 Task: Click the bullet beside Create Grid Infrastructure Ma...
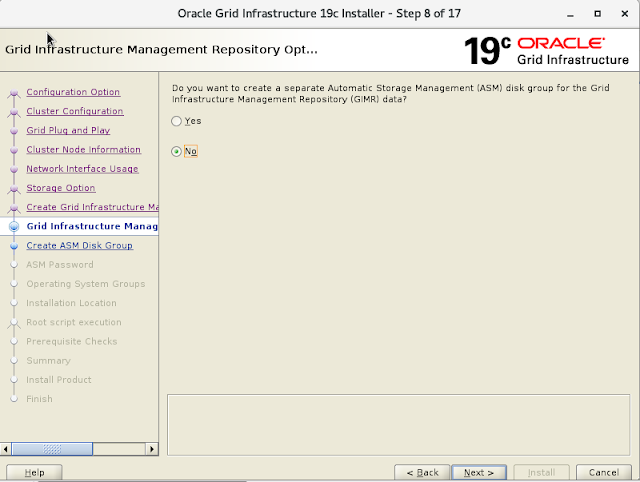click(x=14, y=208)
